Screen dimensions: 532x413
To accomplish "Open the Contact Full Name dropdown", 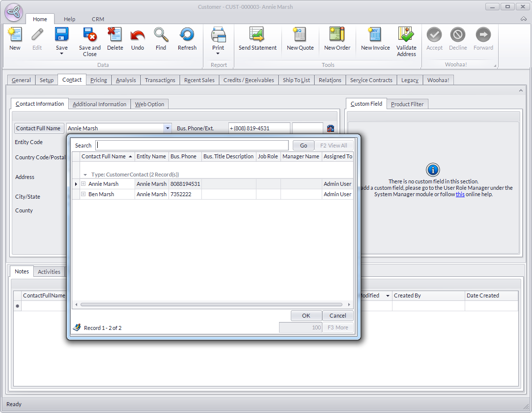I will [x=168, y=128].
